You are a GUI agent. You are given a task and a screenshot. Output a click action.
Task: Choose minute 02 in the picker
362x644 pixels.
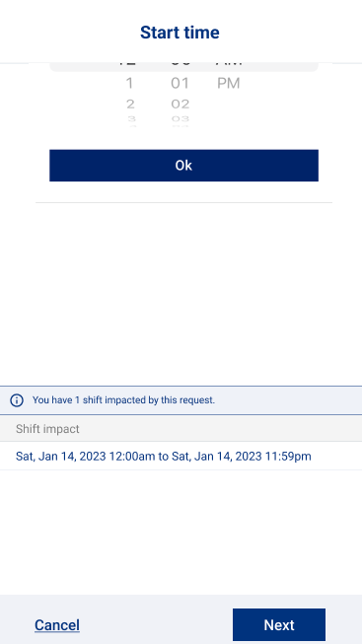click(180, 104)
